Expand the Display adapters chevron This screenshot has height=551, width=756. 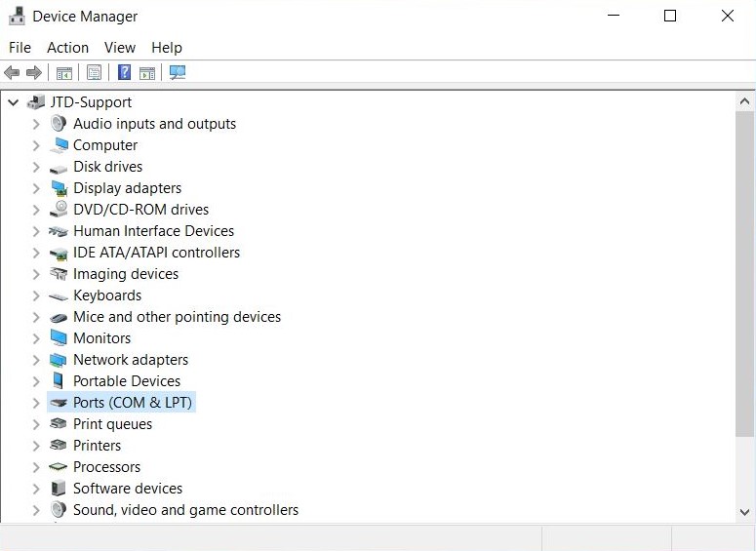(36, 188)
